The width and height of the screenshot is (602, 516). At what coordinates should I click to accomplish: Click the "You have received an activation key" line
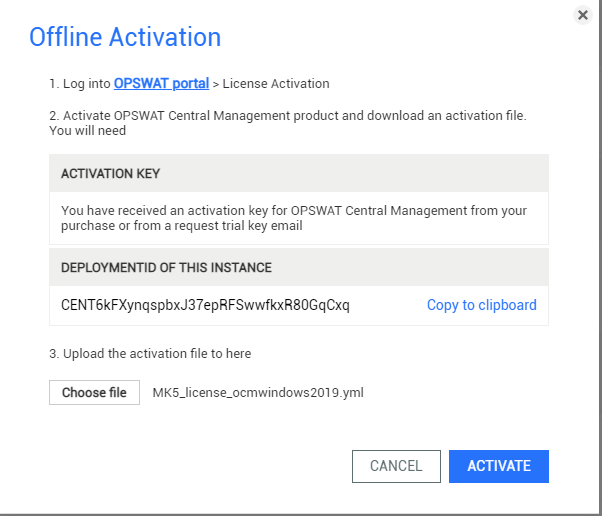coord(294,210)
